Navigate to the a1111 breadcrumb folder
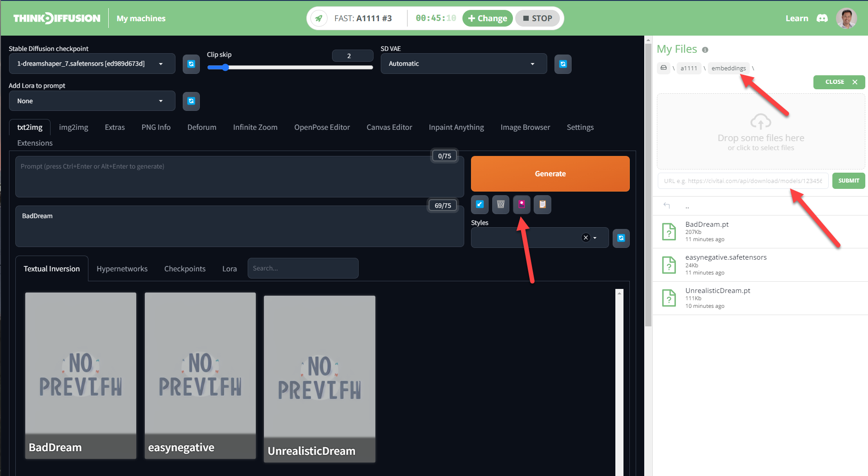868x476 pixels. (689, 68)
